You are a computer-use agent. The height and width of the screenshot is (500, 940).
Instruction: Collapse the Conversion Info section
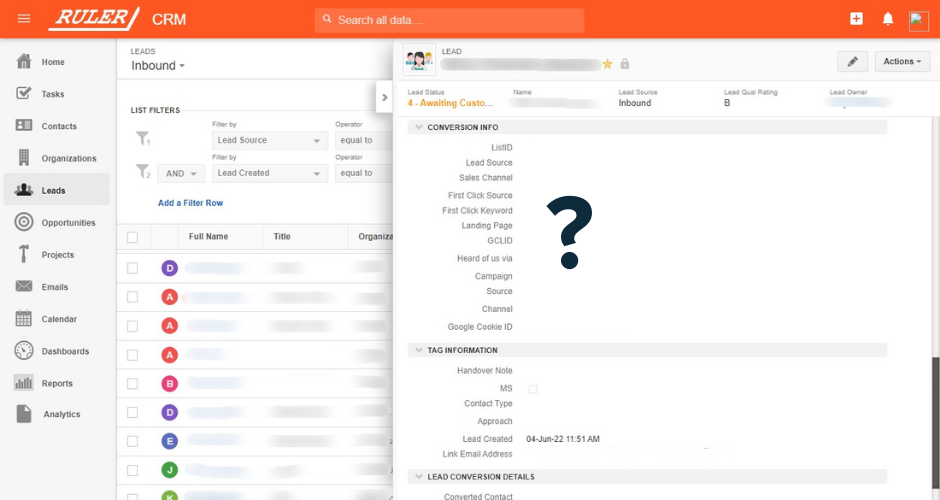[x=419, y=127]
